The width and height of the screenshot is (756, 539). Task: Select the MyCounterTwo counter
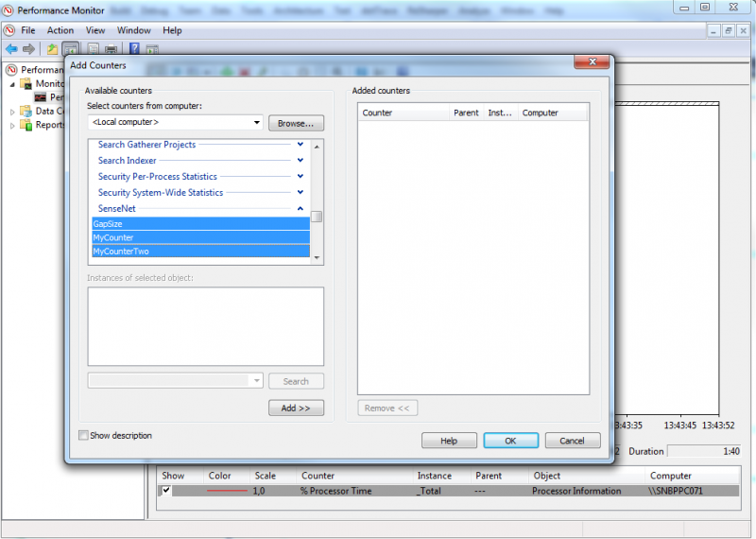pyautogui.click(x=200, y=251)
